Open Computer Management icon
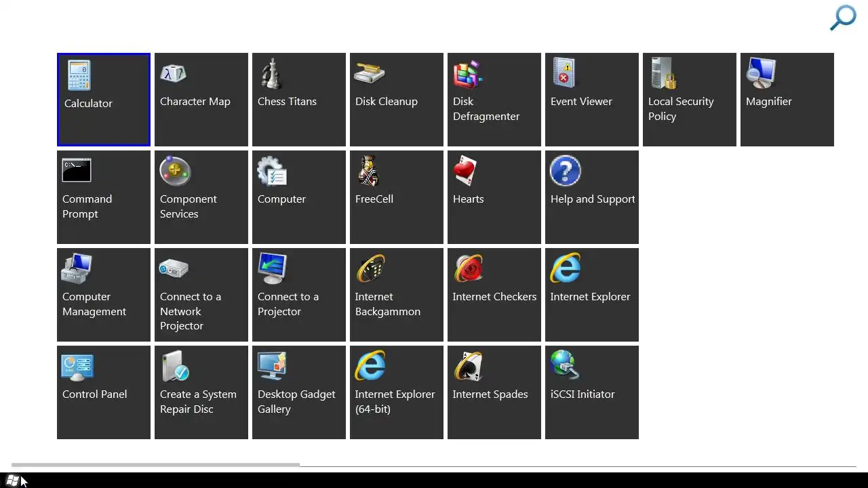 click(77, 268)
